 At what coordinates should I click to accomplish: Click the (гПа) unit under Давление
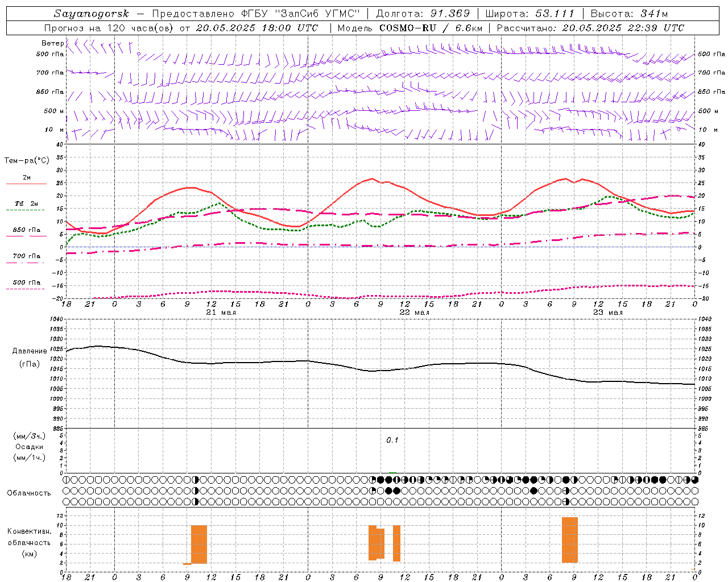click(30, 364)
